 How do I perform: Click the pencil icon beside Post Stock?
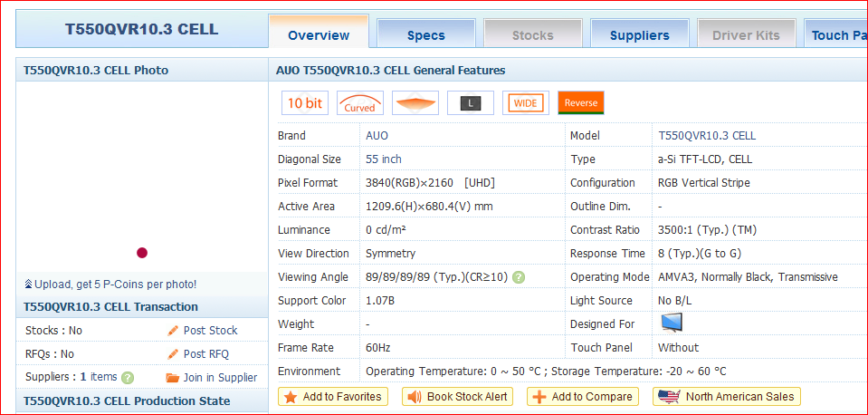pyautogui.click(x=173, y=331)
